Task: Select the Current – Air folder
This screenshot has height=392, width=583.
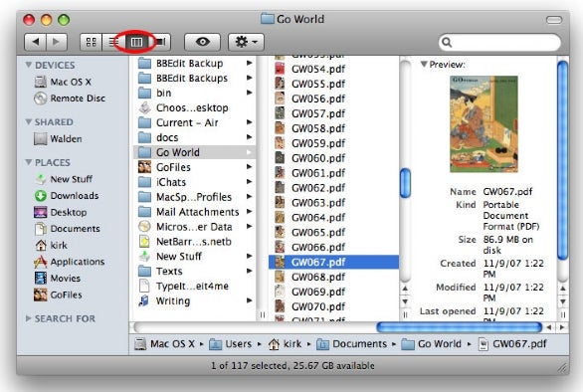Action: point(195,122)
